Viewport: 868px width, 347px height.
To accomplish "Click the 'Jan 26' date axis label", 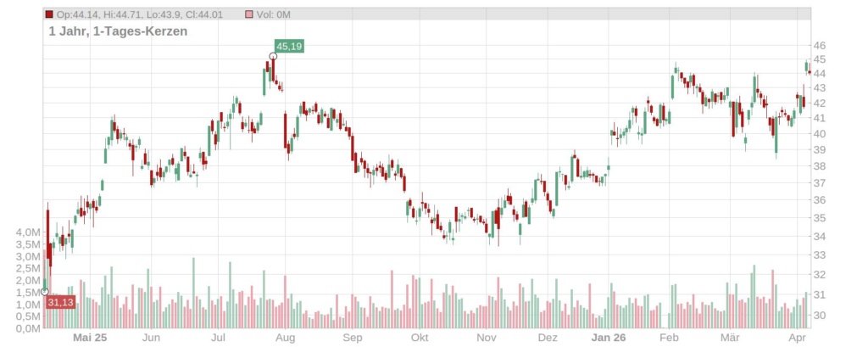I will point(609,337).
